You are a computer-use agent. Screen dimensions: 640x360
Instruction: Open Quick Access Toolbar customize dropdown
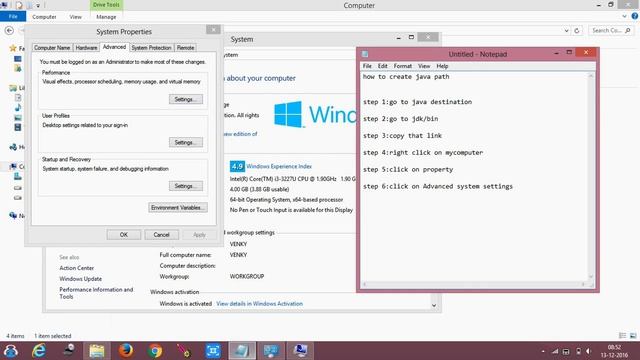click(x=38, y=5)
